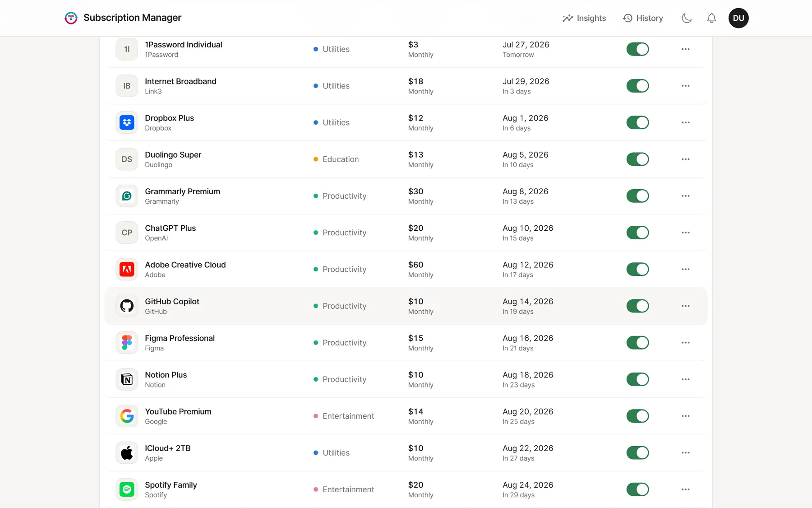Click the Dropbox Plus logo icon
The width and height of the screenshot is (812, 508).
127,122
